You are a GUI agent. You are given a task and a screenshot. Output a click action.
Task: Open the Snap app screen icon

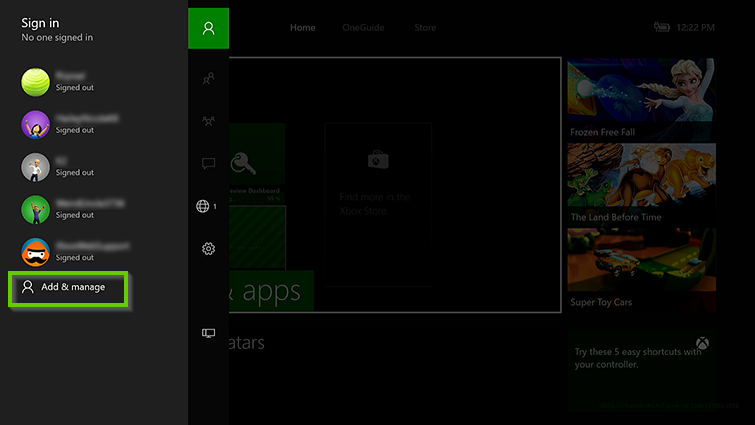(208, 333)
